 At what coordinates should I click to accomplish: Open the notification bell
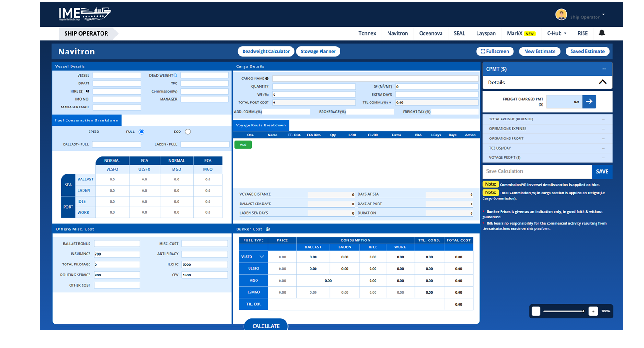pos(602,33)
